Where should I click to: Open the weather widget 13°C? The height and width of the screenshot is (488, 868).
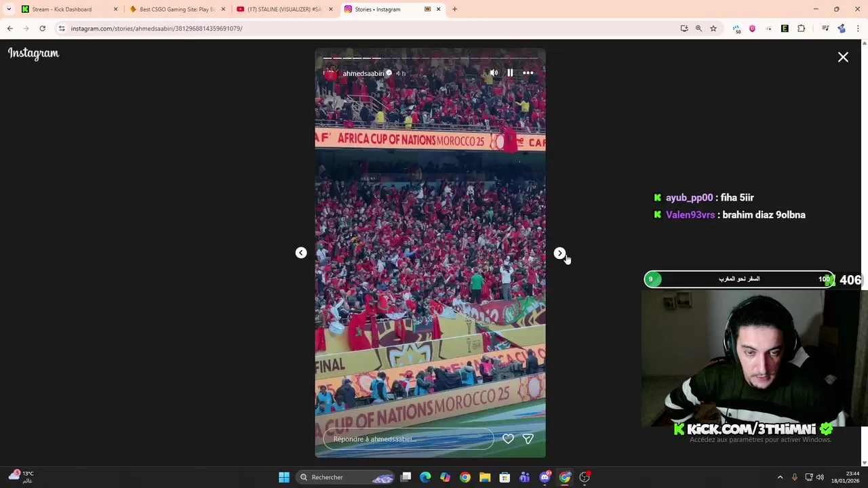[x=20, y=477]
